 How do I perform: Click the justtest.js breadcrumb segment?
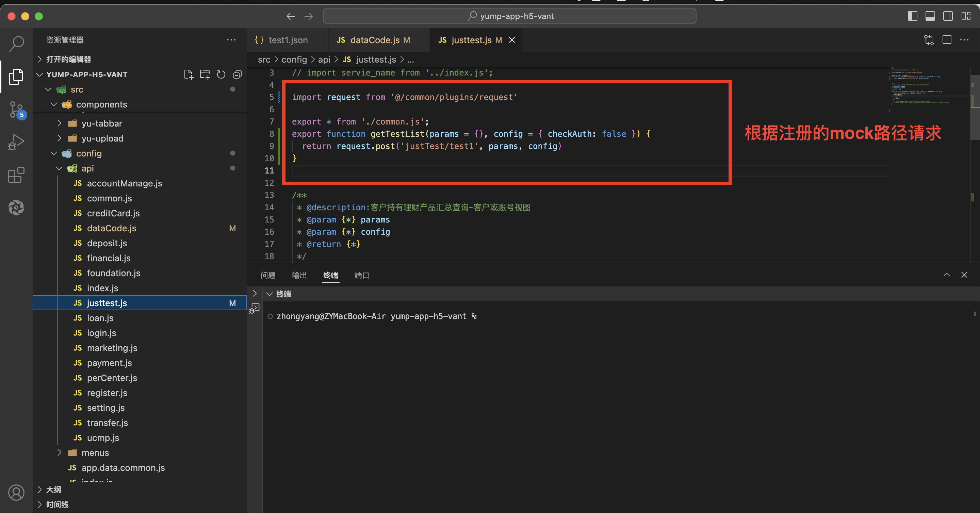click(x=376, y=60)
